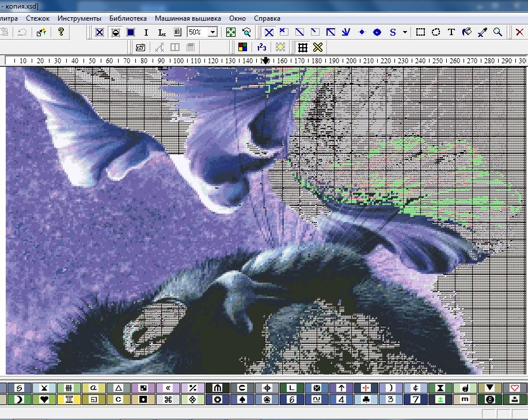Viewport: 528px width, 420px height.
Task: Select the full cross stitch tool
Action: click(268, 32)
